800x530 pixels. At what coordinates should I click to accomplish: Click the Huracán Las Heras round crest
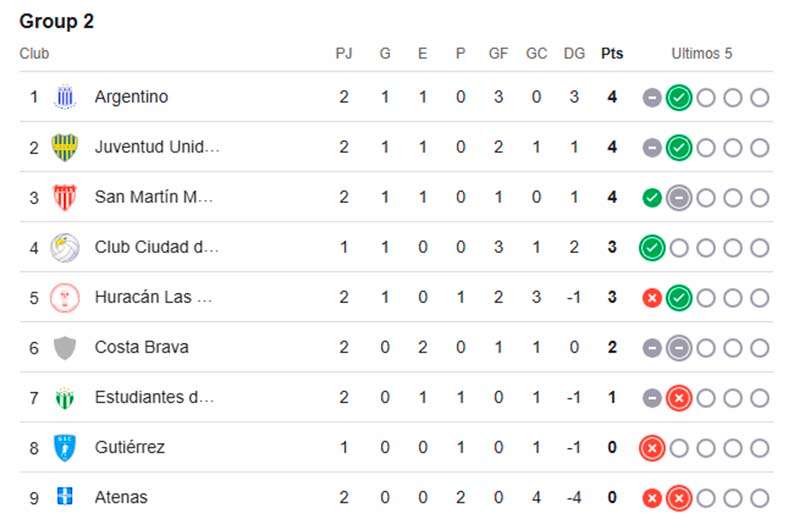point(65,297)
